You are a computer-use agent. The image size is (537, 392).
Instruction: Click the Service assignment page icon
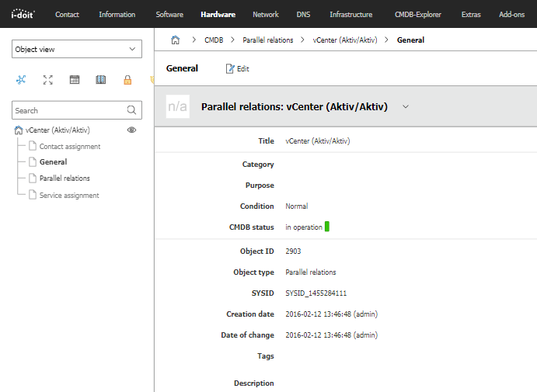coord(33,195)
